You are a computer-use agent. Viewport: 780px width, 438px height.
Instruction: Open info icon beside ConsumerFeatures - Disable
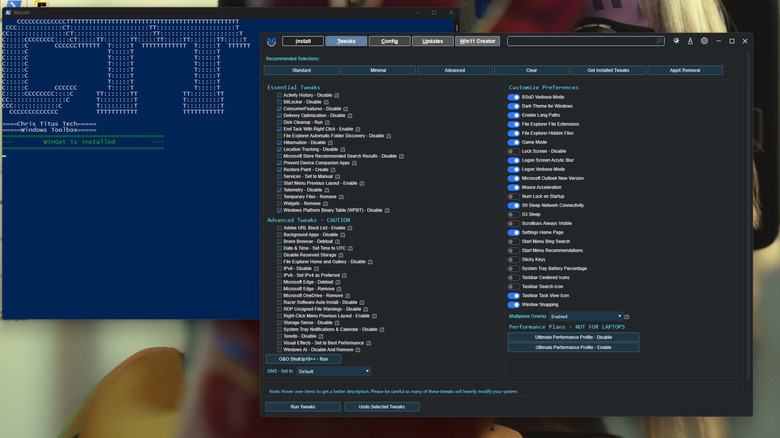click(346, 109)
